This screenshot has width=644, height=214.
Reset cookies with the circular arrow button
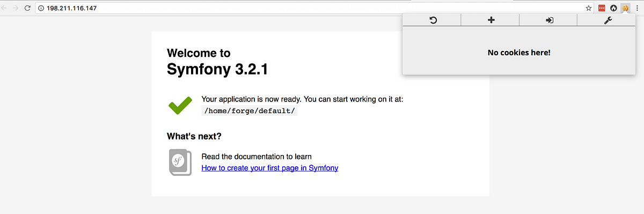pos(433,20)
